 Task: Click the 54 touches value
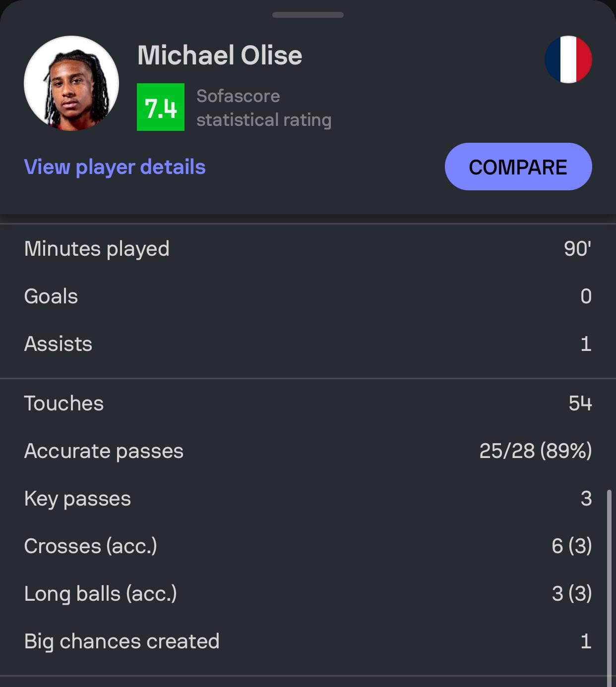580,403
